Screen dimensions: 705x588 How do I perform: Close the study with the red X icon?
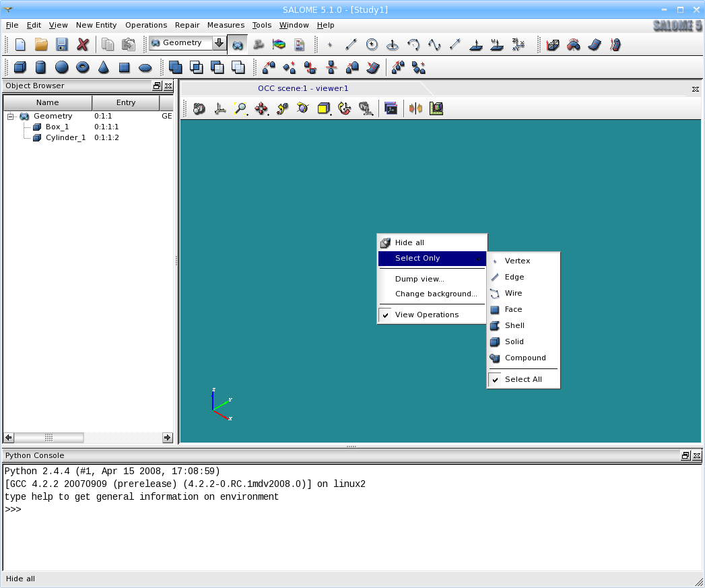coord(83,44)
